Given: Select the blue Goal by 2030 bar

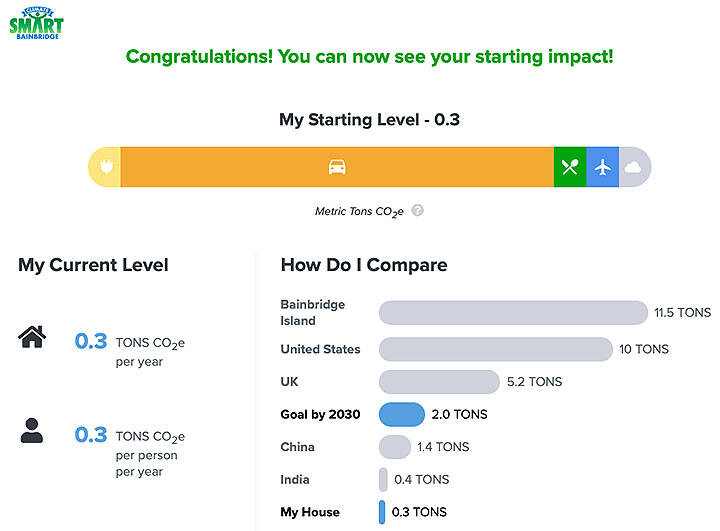Looking at the screenshot, I should click(x=401, y=414).
